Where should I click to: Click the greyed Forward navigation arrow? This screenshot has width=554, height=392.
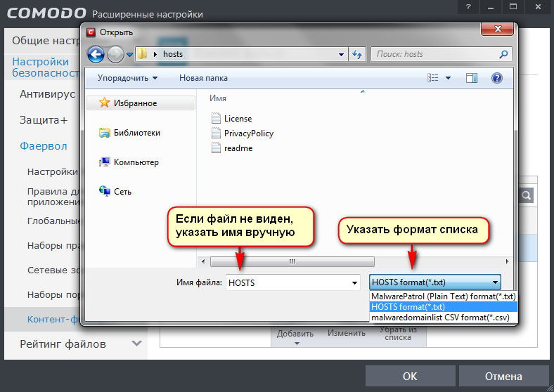[x=115, y=54]
